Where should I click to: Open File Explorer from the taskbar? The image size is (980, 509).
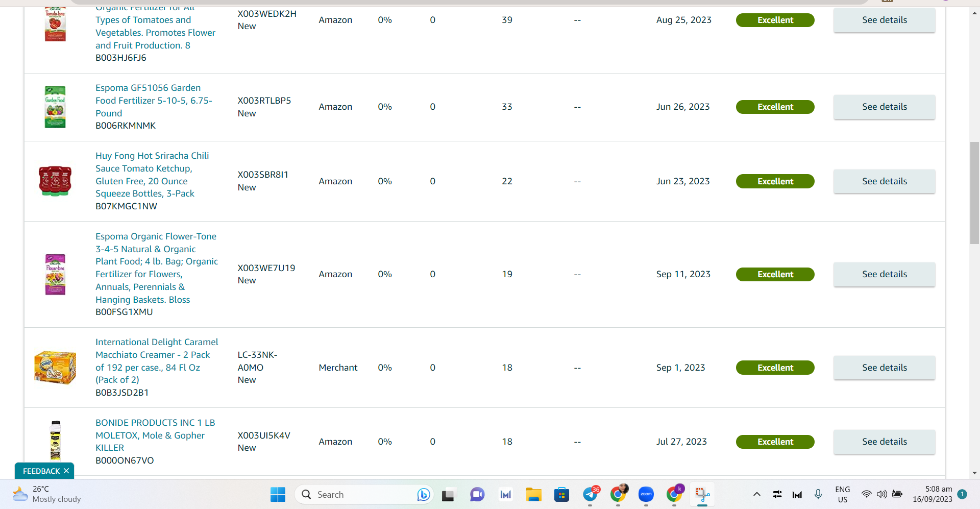coord(534,494)
